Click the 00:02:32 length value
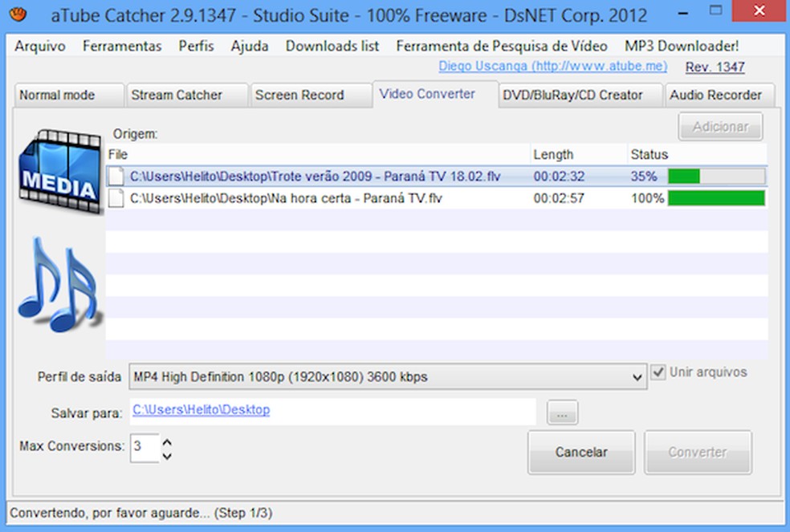The width and height of the screenshot is (790, 532). click(559, 177)
